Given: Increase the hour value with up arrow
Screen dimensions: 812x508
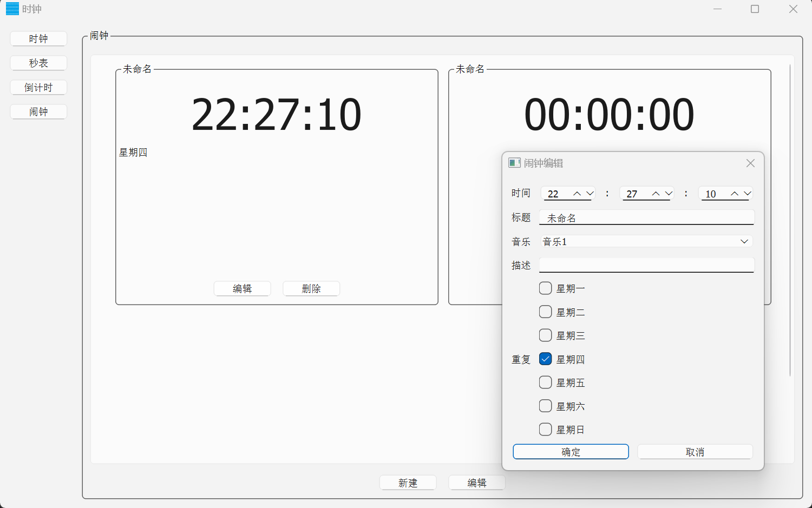Looking at the screenshot, I should [577, 194].
